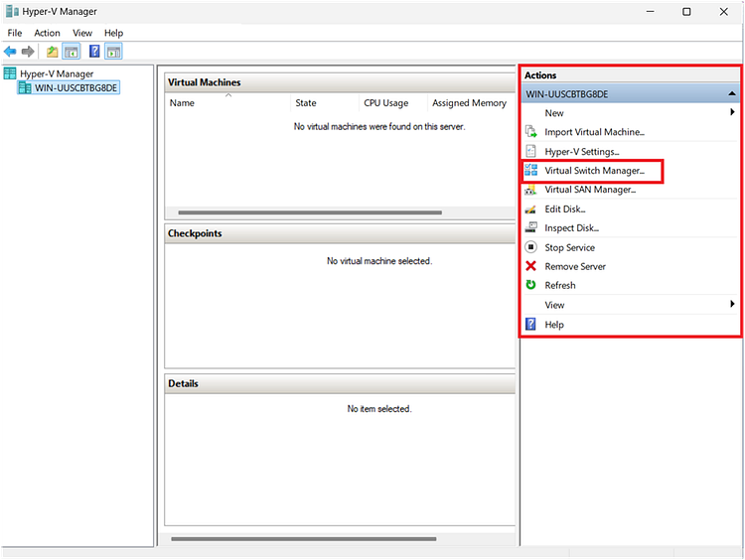745x560 pixels.
Task: Collapse the WIN-UUSCBTBG8DE actions section arrow
Action: tap(732, 93)
